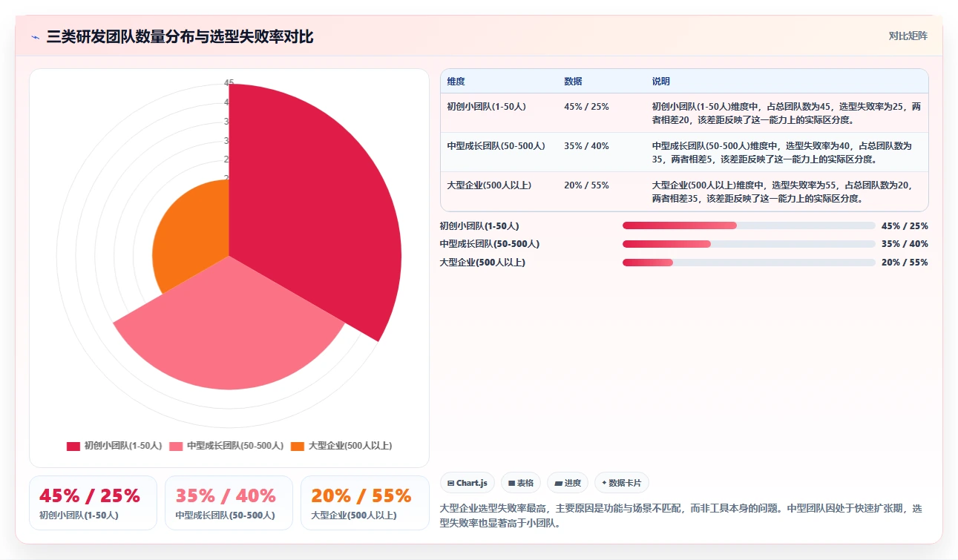Open the 35% / 40% data card

[x=229, y=503]
